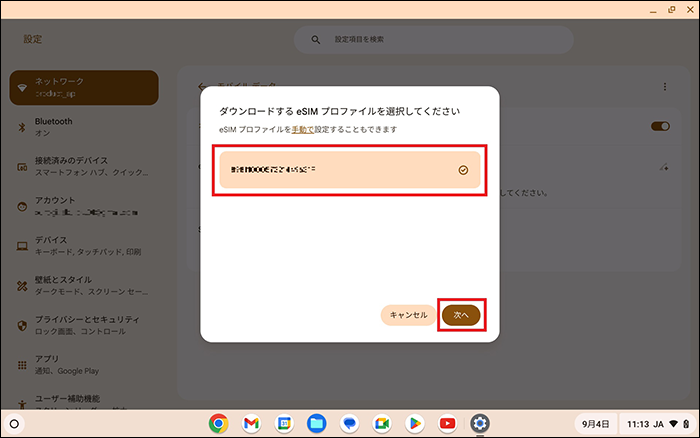The width and height of the screenshot is (700, 438).
Task: Open Google Meet from the shelf
Action: [381, 423]
